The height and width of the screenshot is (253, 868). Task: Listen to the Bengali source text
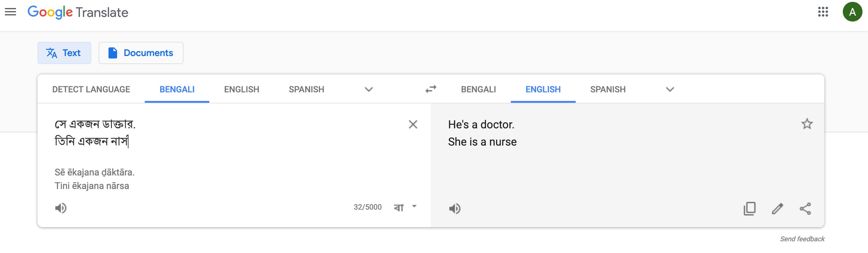[x=61, y=208]
